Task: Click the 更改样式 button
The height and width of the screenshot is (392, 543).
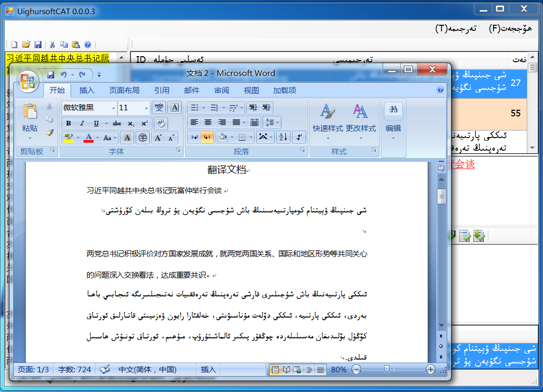Action: 360,121
